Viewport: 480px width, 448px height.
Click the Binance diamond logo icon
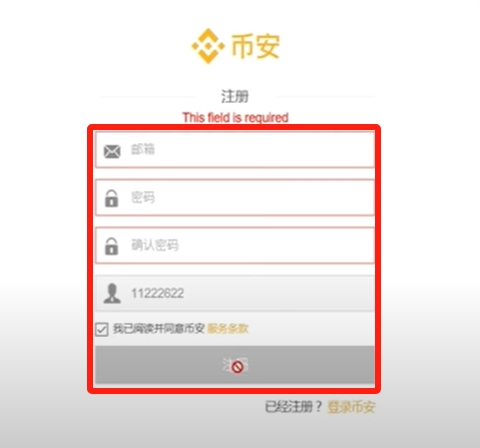[x=208, y=46]
